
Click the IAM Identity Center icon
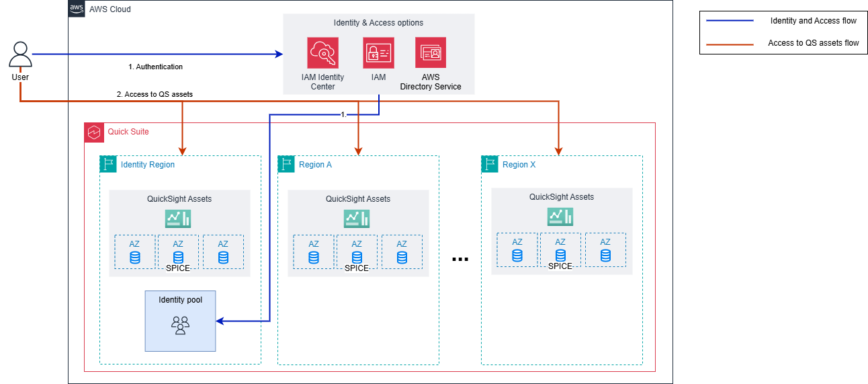[x=323, y=53]
